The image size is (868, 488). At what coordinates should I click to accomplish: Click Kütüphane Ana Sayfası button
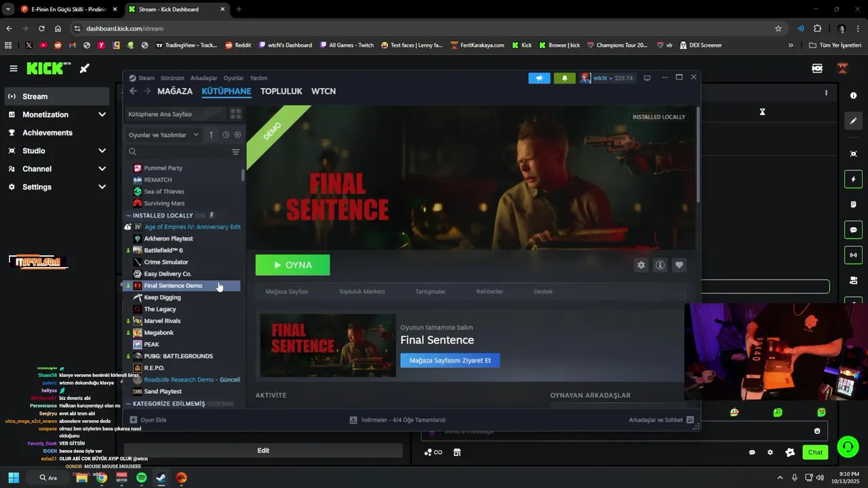[x=175, y=114]
